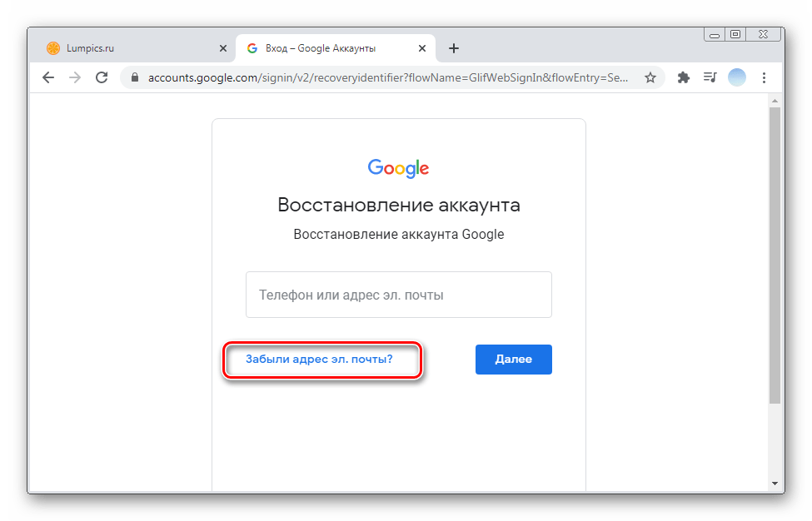Open the media controls icon
812x521 pixels.
[x=710, y=77]
